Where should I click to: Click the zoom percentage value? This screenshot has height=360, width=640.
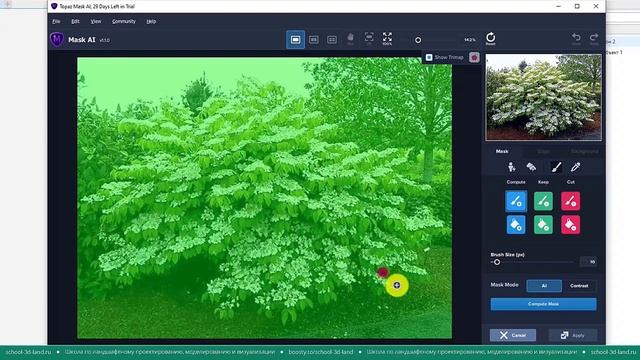(470, 40)
